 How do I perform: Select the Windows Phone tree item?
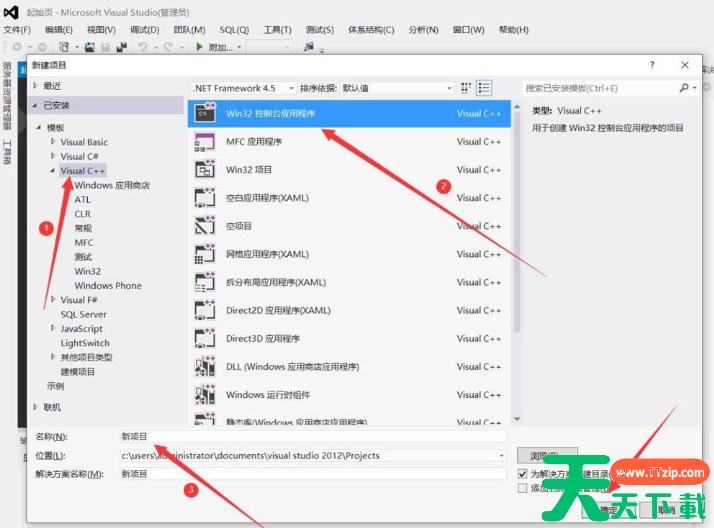click(x=108, y=285)
